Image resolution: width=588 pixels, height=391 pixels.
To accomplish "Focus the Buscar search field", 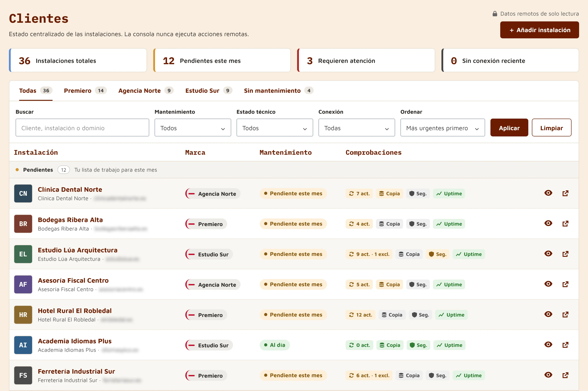I will click(82, 128).
